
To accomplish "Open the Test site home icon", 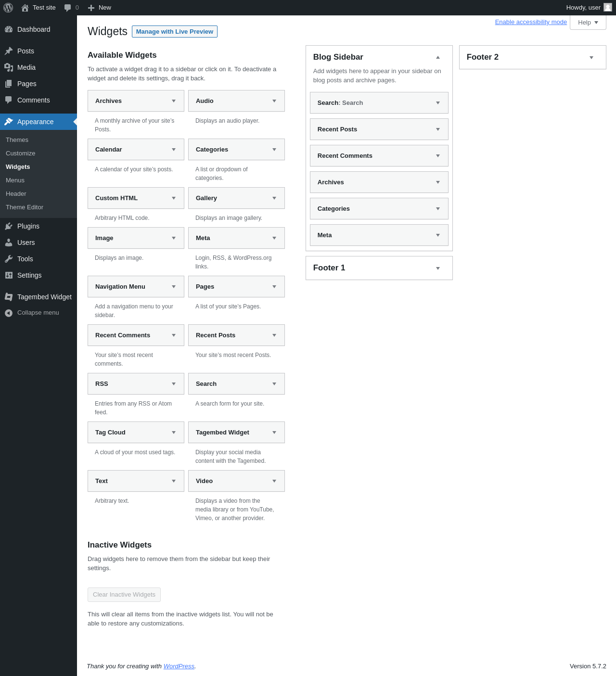I will tap(25, 8).
